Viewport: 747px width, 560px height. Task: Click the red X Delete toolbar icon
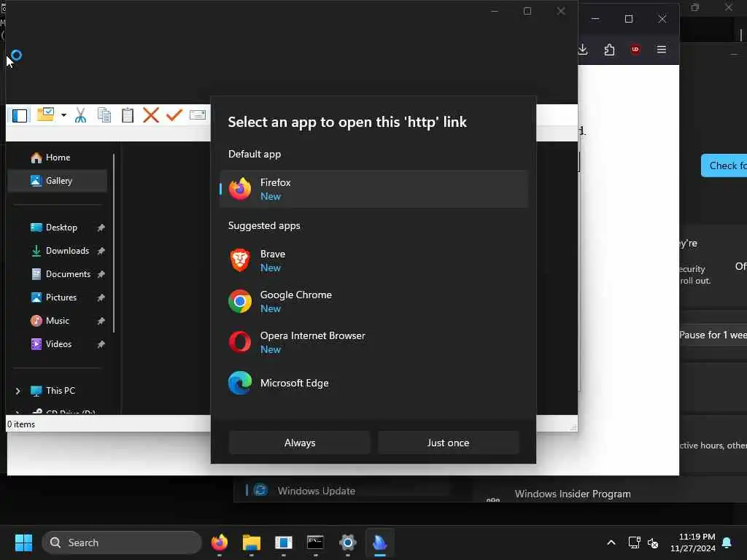(151, 115)
